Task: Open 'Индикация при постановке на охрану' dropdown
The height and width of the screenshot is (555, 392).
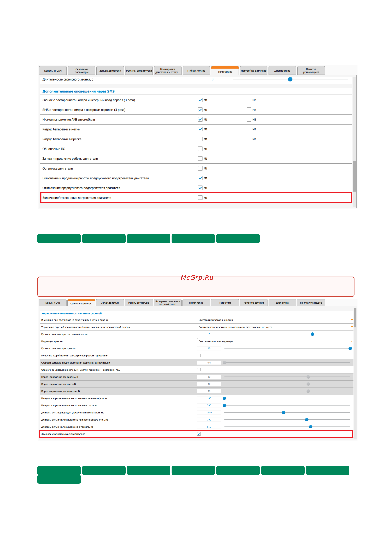Action: pos(275,320)
